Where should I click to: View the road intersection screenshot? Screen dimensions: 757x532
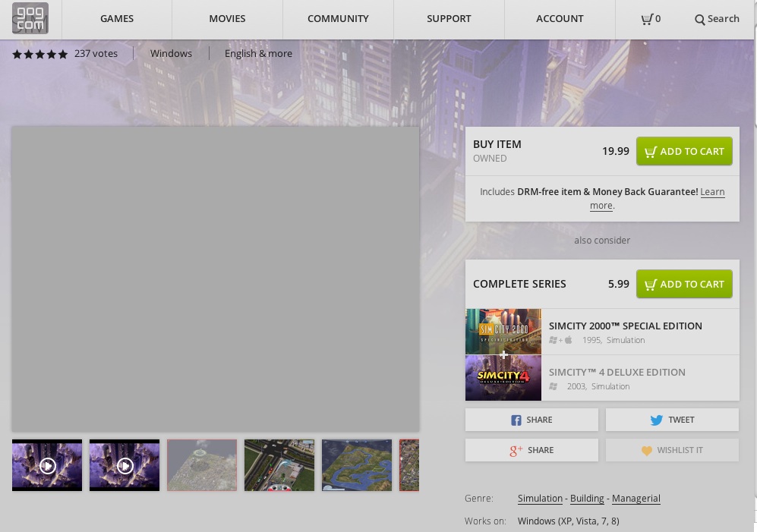279,465
